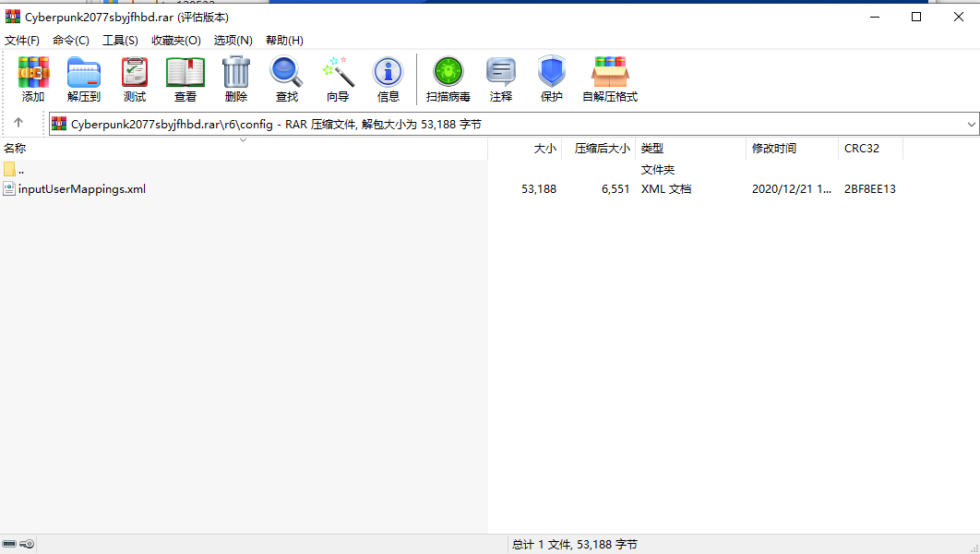Start 扫描病毒 (Virus Scan) tool
The image size is (980, 554).
pos(448,78)
